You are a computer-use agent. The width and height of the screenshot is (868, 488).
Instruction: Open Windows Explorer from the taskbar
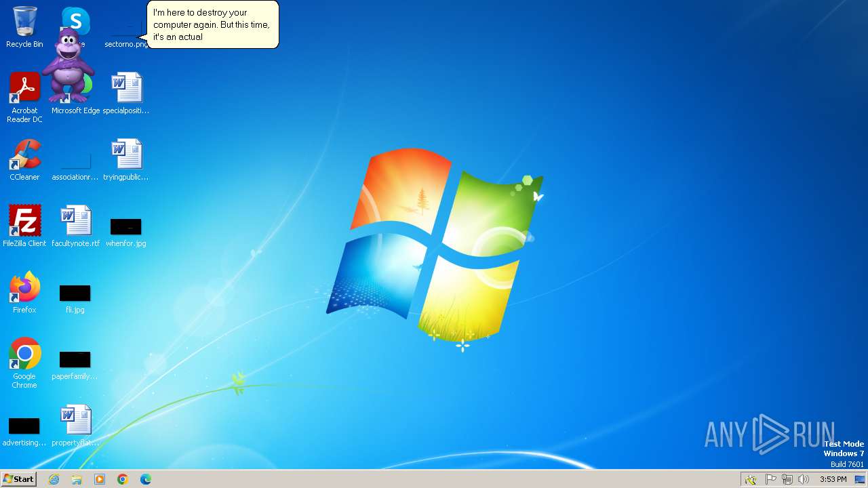pos(77,479)
